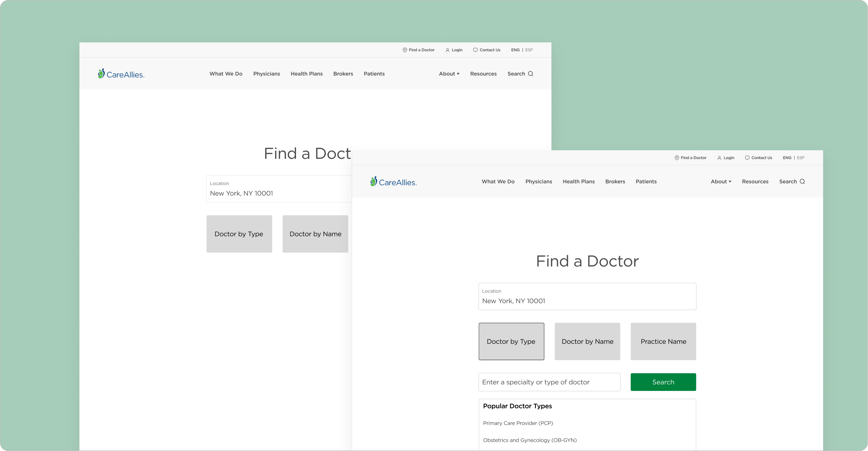Click front window's Location field
This screenshot has width=868, height=451.
coord(587,296)
